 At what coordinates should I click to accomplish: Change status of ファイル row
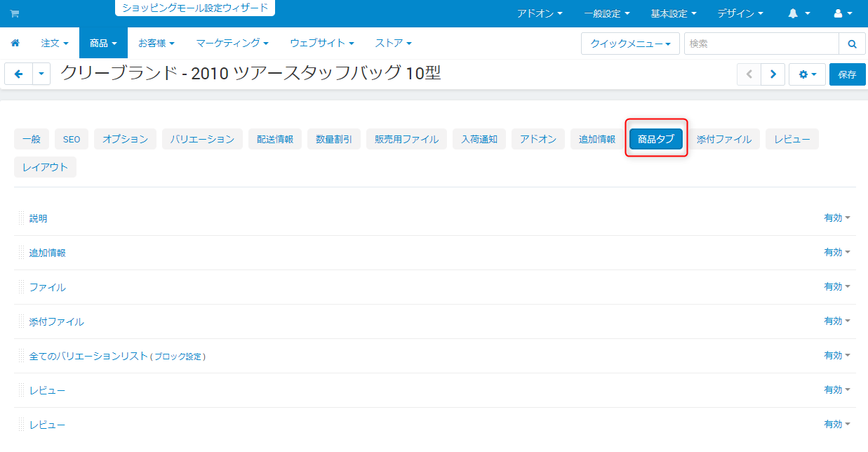(837, 286)
